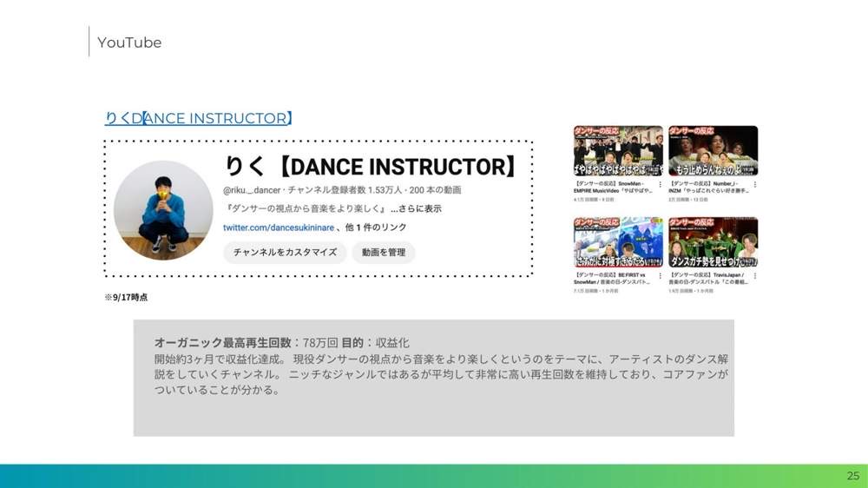Click the チャンネルをカスタマイズ button
The image size is (868, 488).
click(x=285, y=252)
